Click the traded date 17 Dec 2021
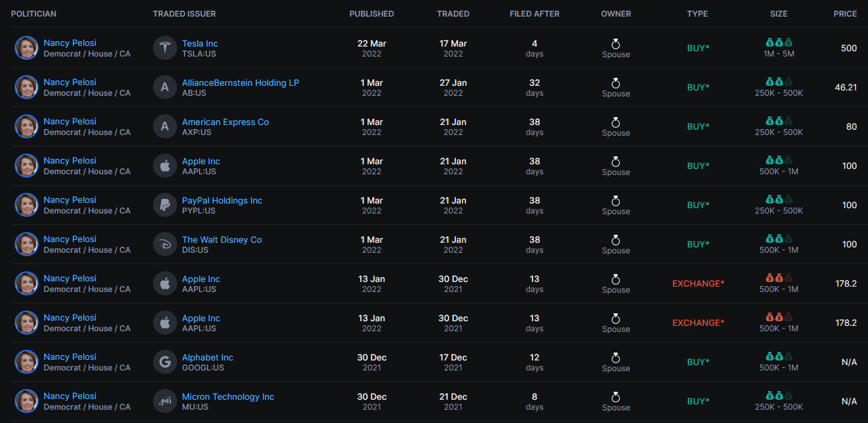The image size is (868, 423). coord(453,362)
